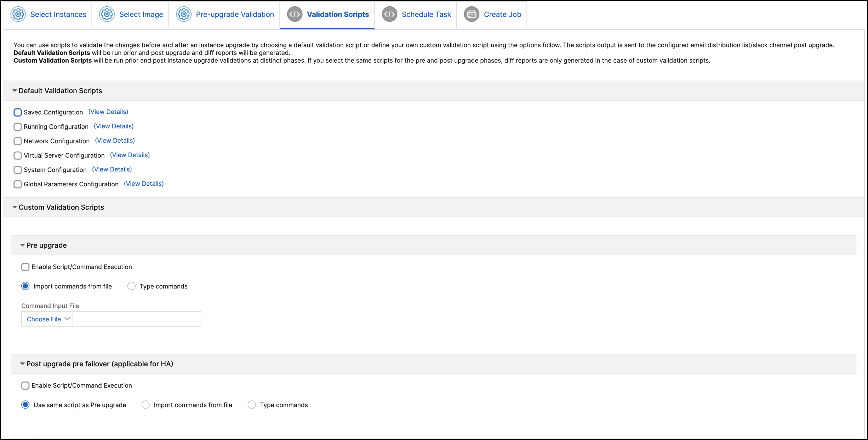View Details for Saved Configuration

pyautogui.click(x=108, y=112)
